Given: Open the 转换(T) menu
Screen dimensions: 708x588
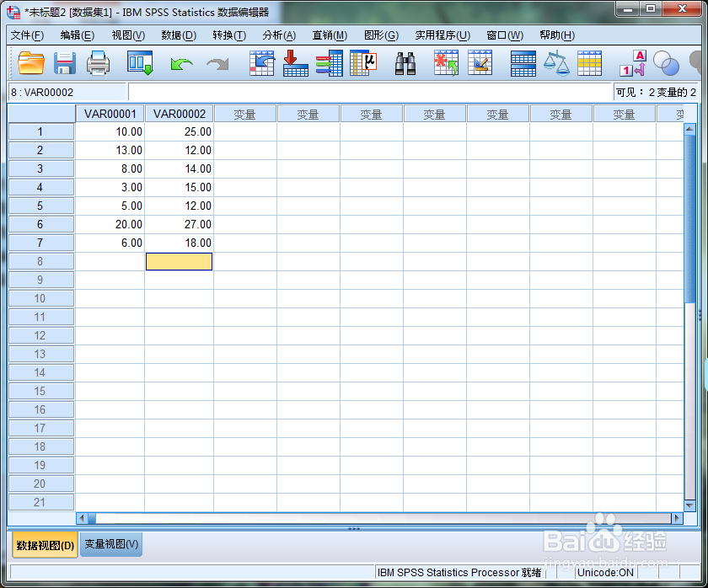Looking at the screenshot, I should click(x=229, y=35).
